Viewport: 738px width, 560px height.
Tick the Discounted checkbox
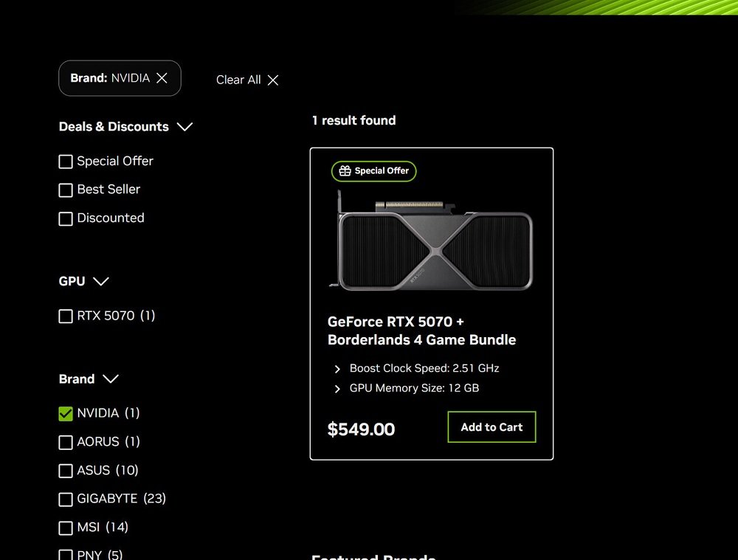point(66,218)
